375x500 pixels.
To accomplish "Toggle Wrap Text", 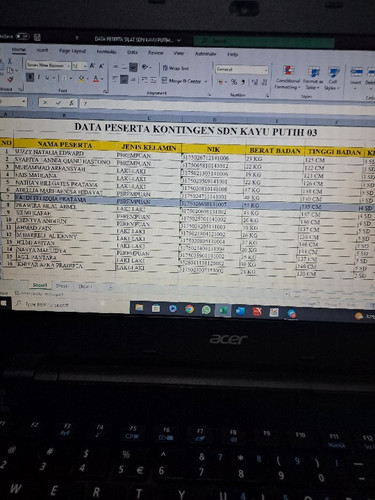I will pyautogui.click(x=176, y=68).
